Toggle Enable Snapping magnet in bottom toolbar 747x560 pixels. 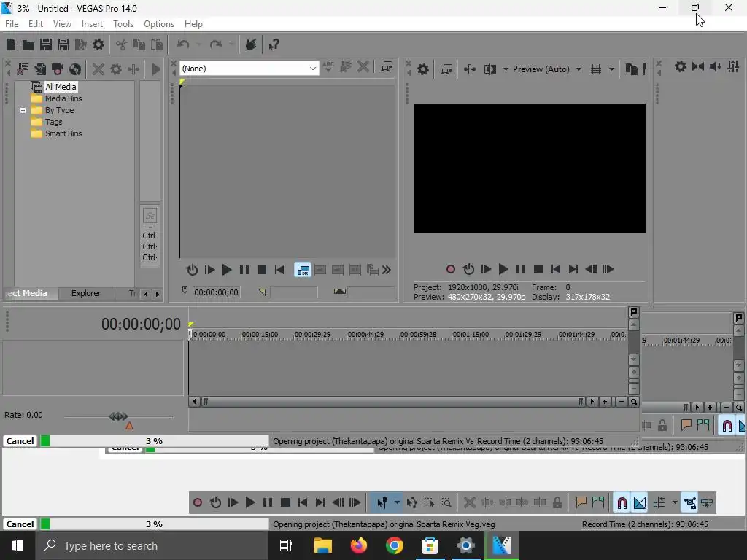pos(622,502)
